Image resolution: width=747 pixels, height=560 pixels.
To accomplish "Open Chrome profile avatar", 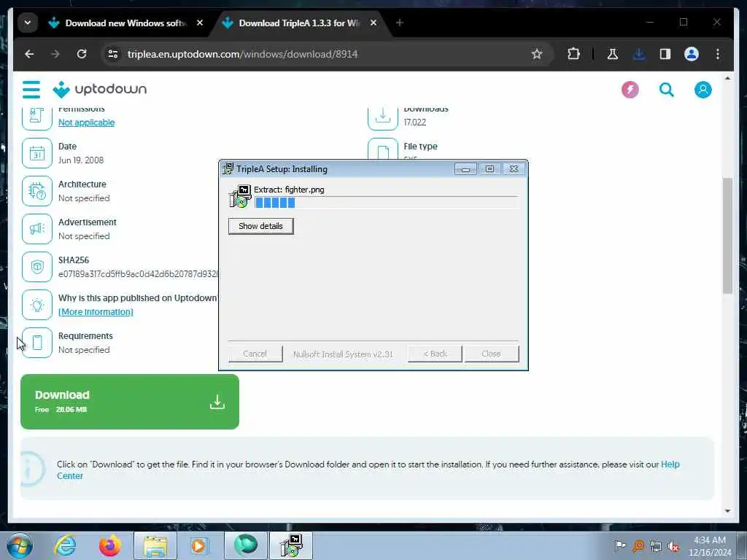I will tap(692, 54).
